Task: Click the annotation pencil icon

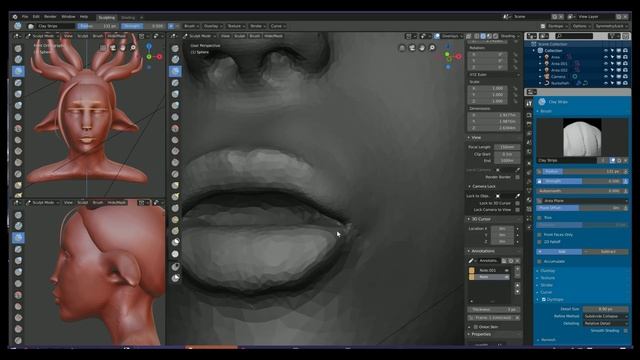Action: coord(471,260)
